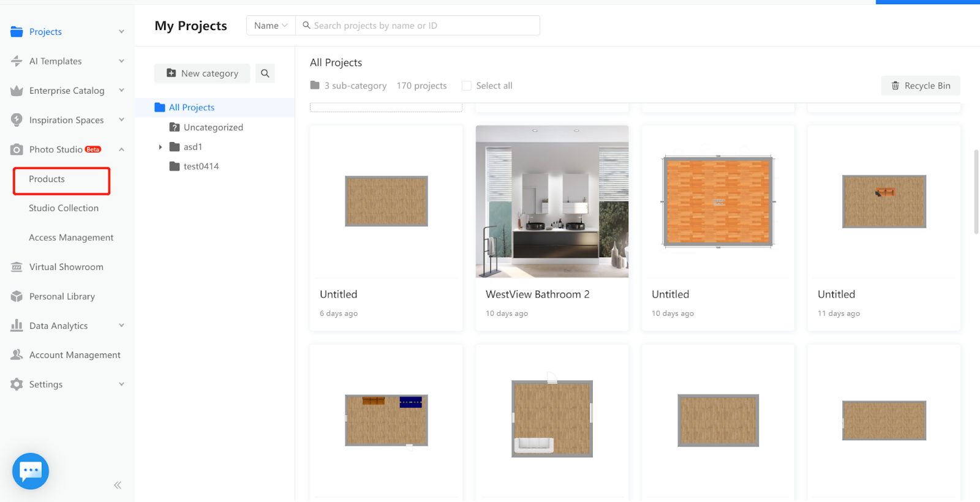Open WestView Bathroom 2 project thumbnail
980x502 pixels.
click(x=552, y=201)
